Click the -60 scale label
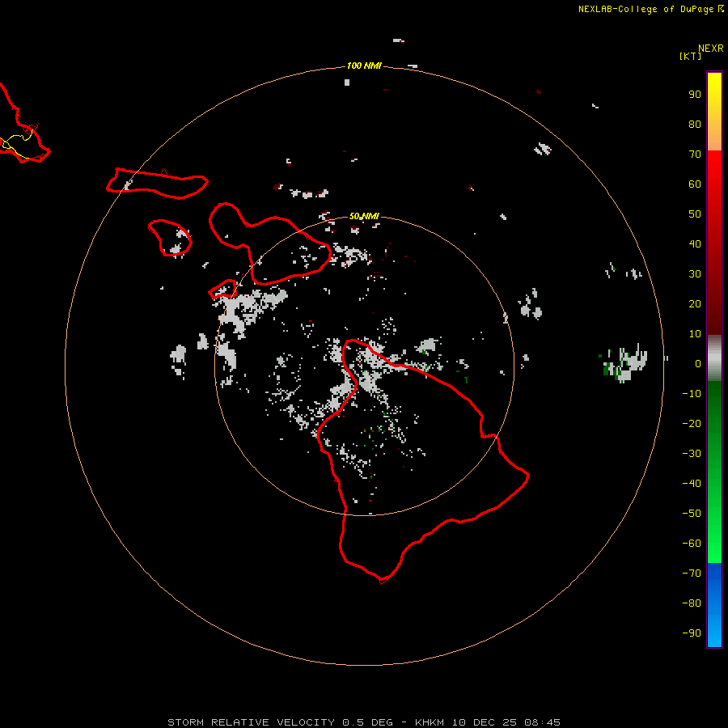Screen dimensions: 728x728 [x=692, y=544]
